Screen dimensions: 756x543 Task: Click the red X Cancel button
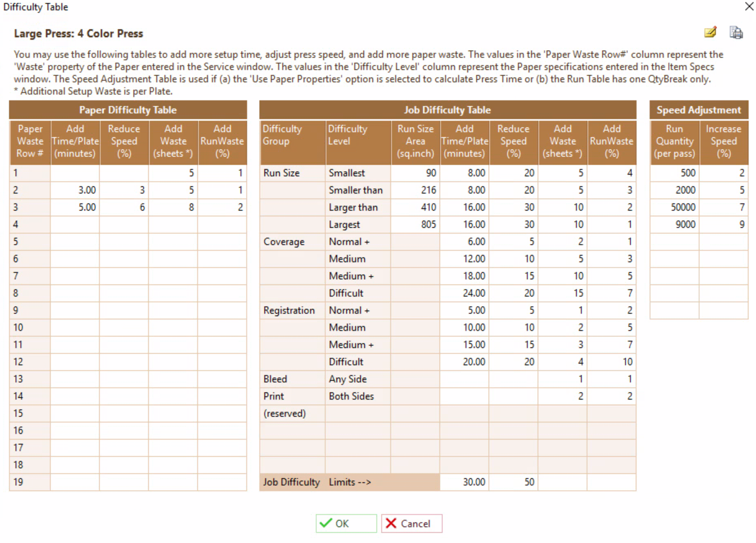(411, 523)
